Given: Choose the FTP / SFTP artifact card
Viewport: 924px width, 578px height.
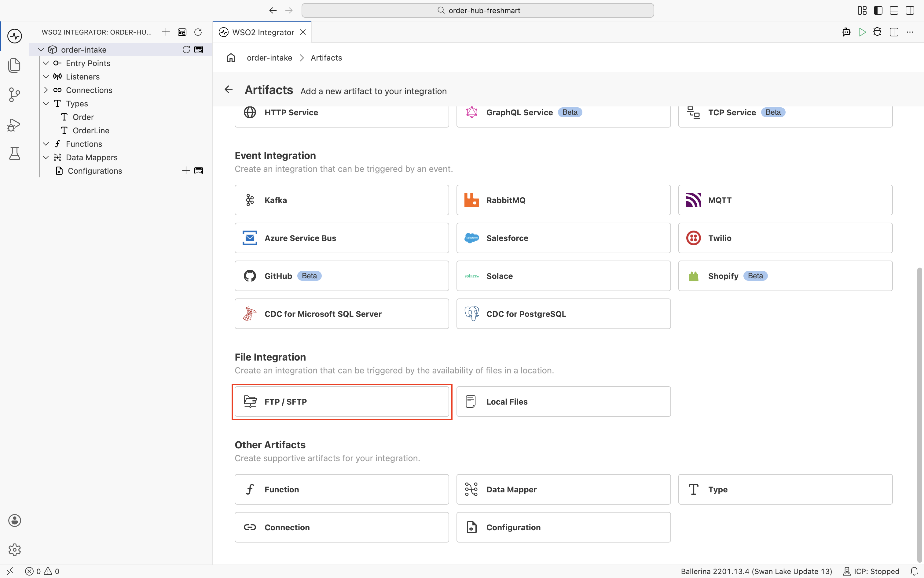Looking at the screenshot, I should tap(342, 401).
